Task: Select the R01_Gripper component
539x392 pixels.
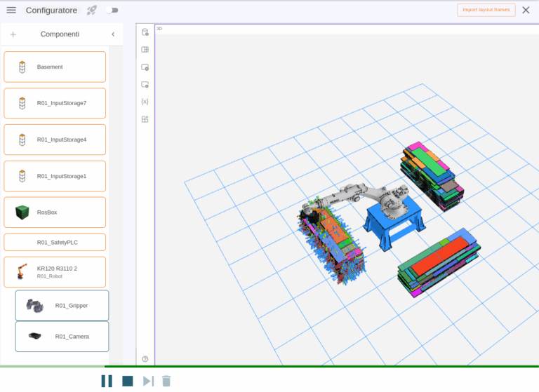Action: pos(62,306)
